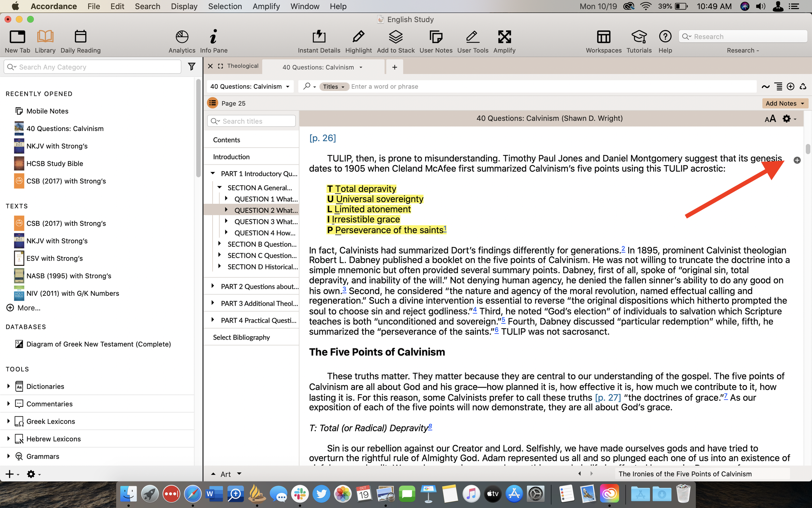Click the enlarge zone icon near Theological

point(220,66)
